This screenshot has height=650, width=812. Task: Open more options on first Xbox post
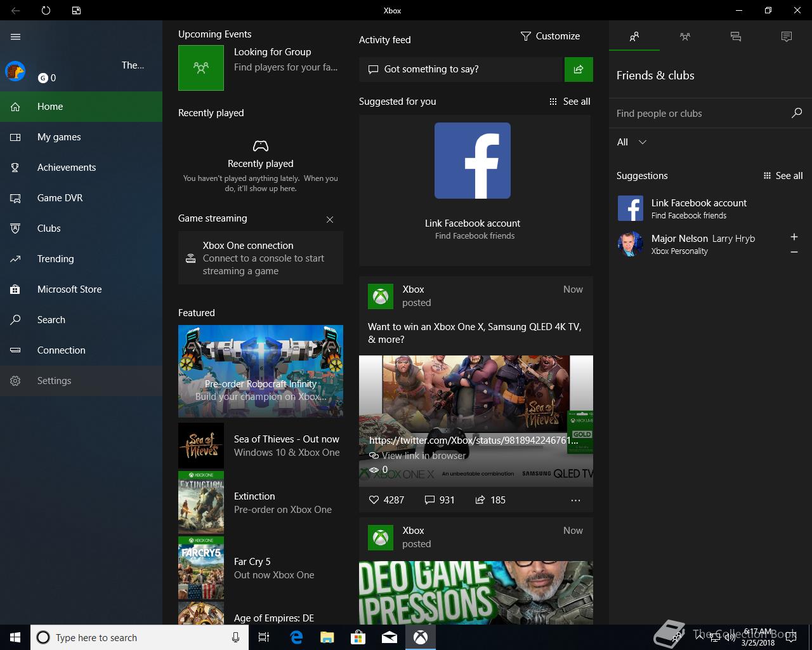(x=575, y=500)
